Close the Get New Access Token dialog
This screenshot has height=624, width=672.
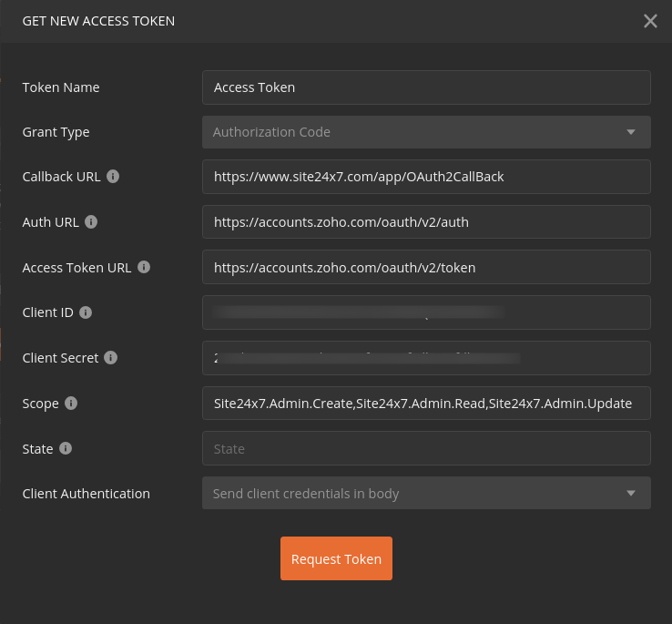point(650,21)
